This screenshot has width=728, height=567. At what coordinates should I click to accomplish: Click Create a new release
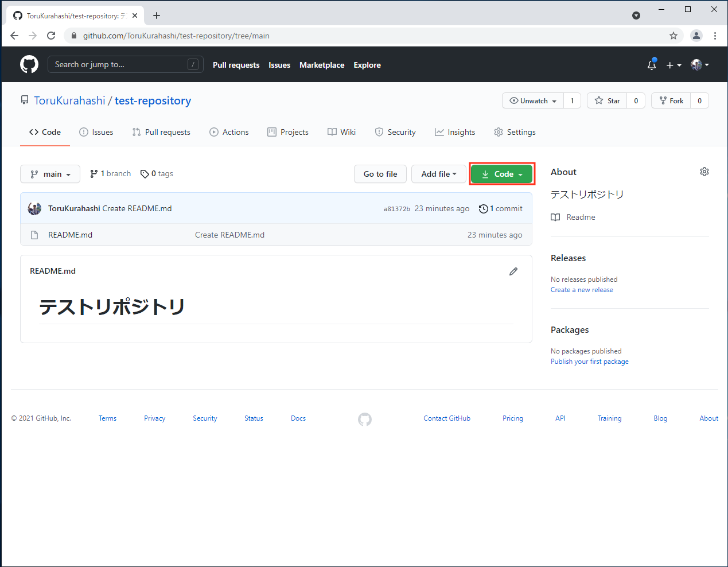(x=582, y=290)
